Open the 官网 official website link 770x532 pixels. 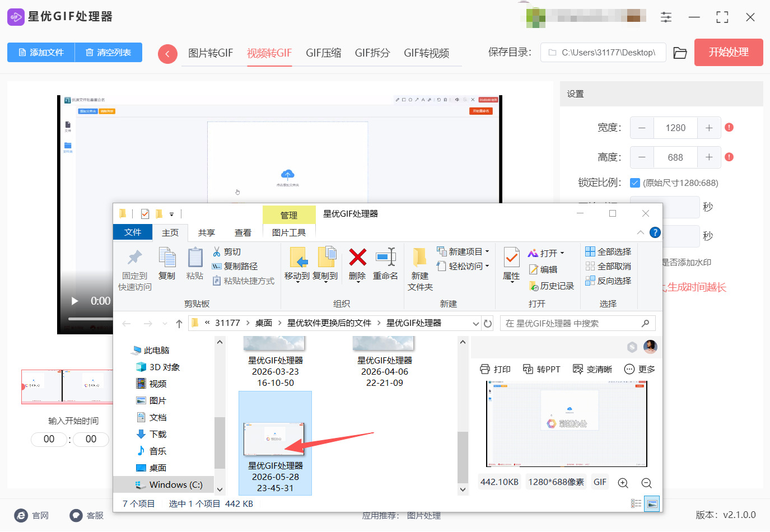tap(32, 515)
